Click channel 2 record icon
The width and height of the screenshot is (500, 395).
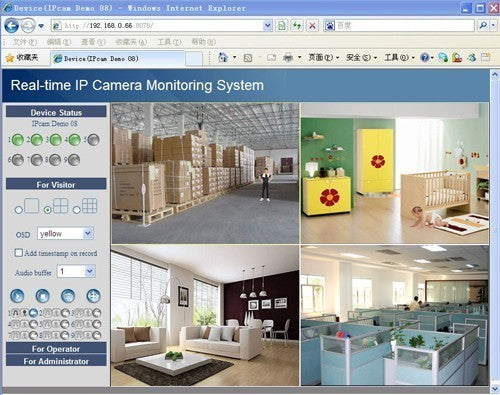point(65,313)
